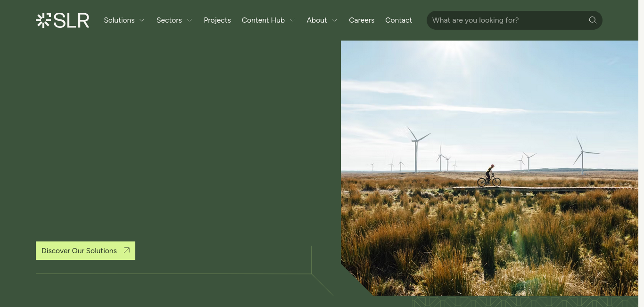Image resolution: width=644 pixels, height=307 pixels.
Task: Open the Contact link
Action: (398, 20)
